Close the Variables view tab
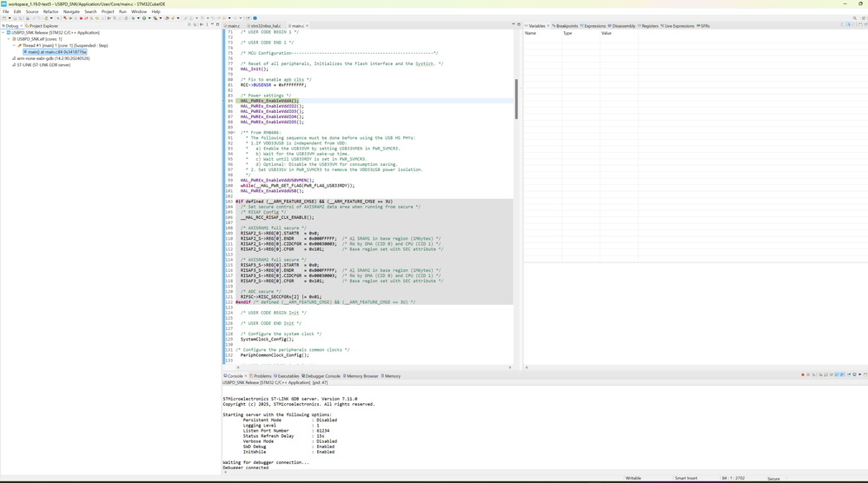Image resolution: width=868 pixels, height=483 pixels. (548, 26)
